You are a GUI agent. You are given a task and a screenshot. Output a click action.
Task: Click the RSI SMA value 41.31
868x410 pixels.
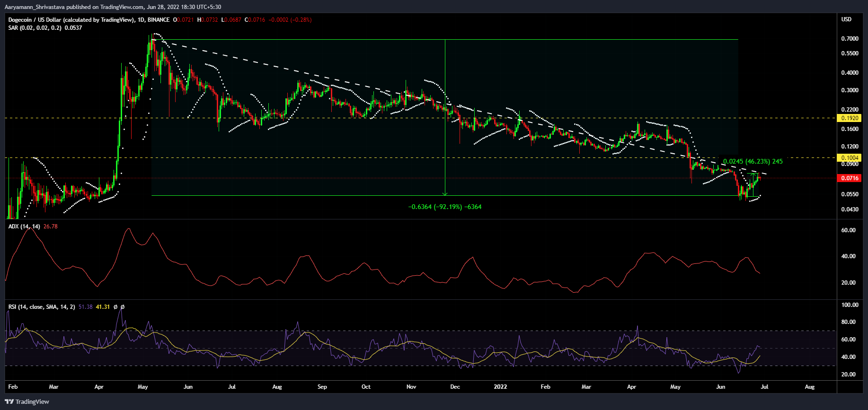103,307
